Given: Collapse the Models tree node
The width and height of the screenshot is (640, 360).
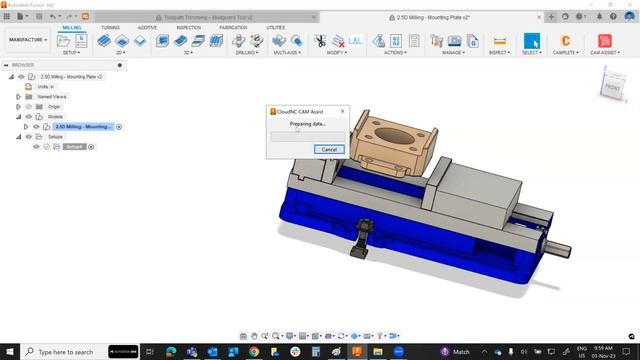Looking at the screenshot, I should pos(18,117).
